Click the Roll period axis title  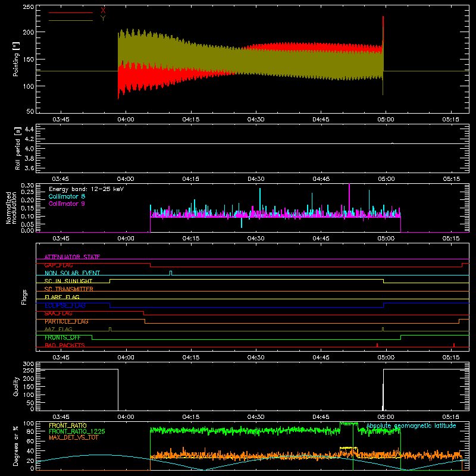(18, 148)
